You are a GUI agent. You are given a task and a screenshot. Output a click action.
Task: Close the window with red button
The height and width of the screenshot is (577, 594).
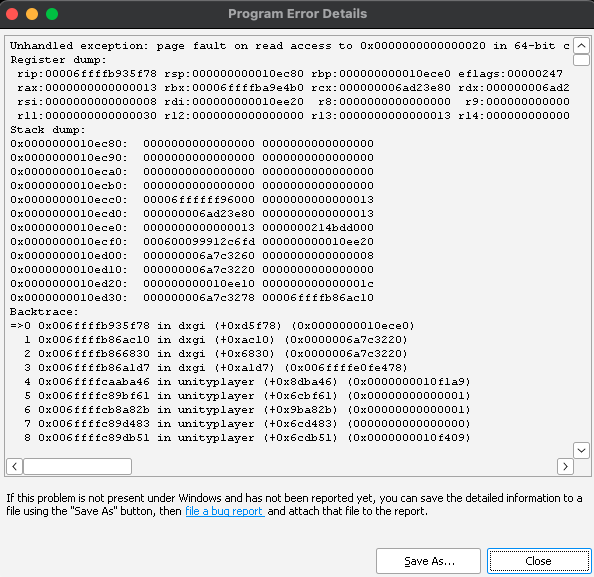[12, 14]
